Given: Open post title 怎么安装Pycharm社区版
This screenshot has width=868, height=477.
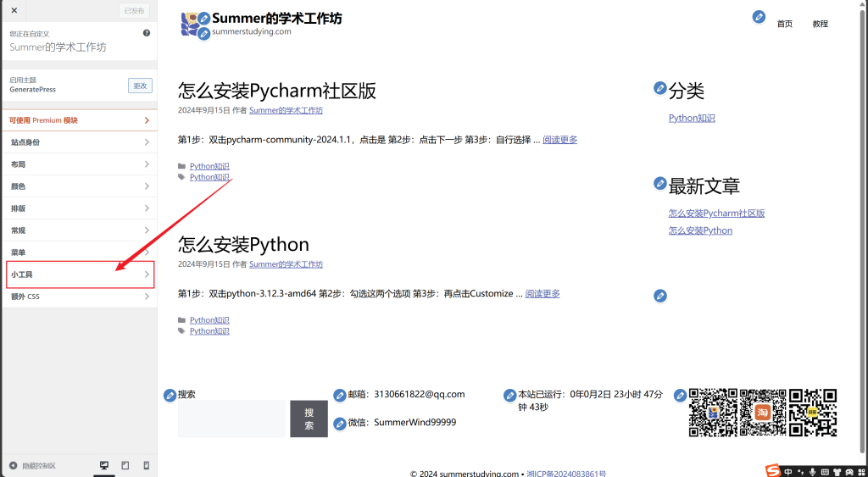Looking at the screenshot, I should pyautogui.click(x=277, y=90).
